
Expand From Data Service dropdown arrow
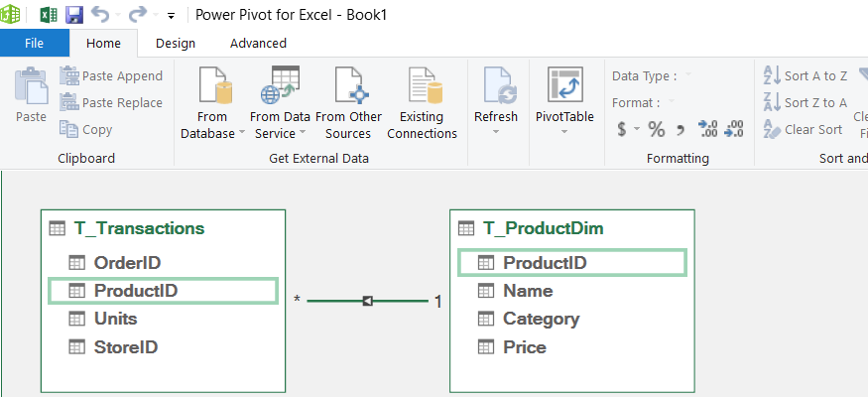(303, 133)
